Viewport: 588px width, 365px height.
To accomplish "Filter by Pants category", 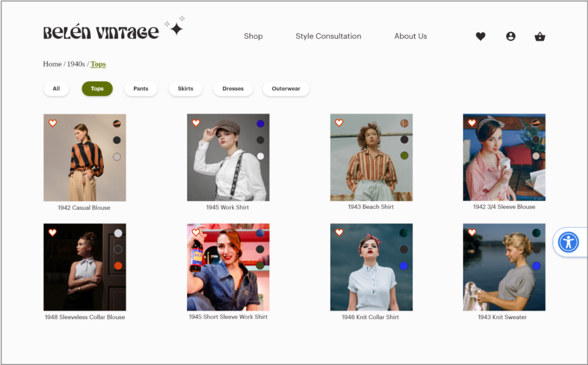I will point(141,89).
